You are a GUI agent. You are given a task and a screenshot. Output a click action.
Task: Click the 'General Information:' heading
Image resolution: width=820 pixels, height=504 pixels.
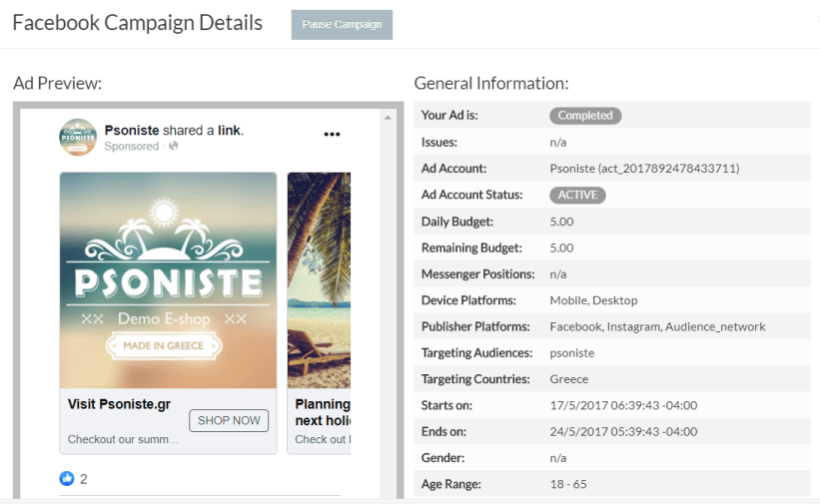pyautogui.click(x=491, y=83)
